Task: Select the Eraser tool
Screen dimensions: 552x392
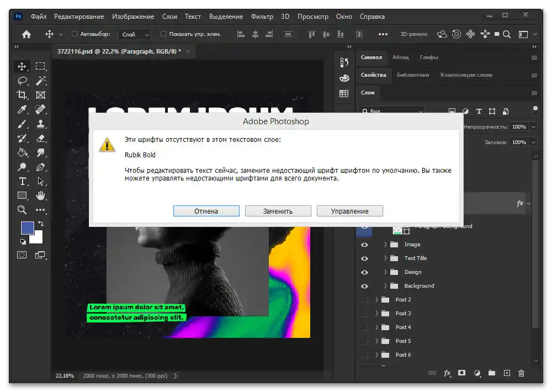Action: 40,139
